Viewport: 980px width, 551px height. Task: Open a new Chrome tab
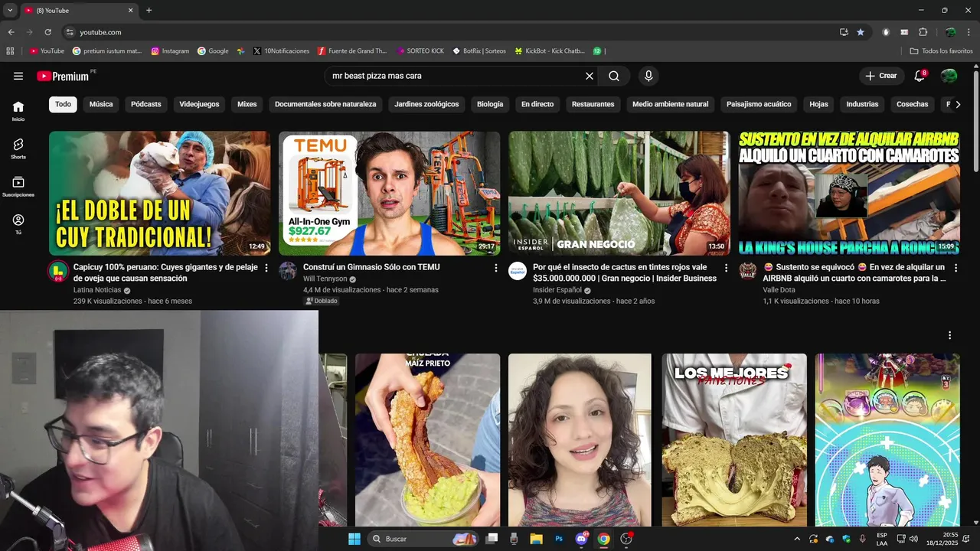pyautogui.click(x=149, y=10)
